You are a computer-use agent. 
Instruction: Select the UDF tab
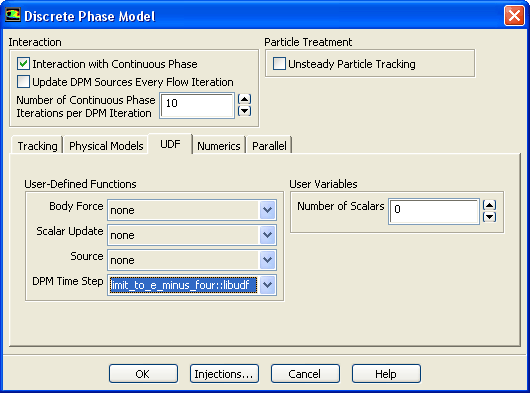(x=170, y=144)
